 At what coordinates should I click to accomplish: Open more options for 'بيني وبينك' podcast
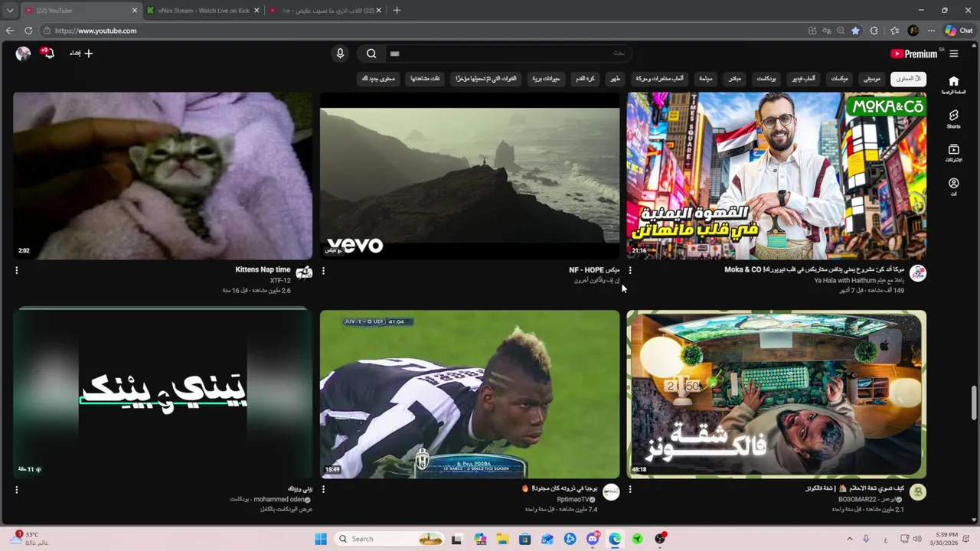click(x=17, y=490)
